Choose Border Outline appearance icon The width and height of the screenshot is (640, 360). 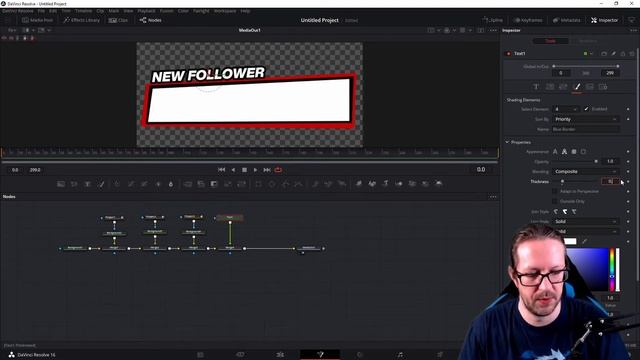click(583, 151)
